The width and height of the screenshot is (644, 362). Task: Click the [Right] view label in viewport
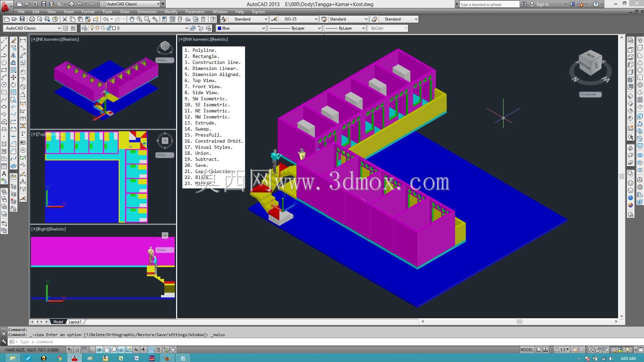click(x=42, y=229)
